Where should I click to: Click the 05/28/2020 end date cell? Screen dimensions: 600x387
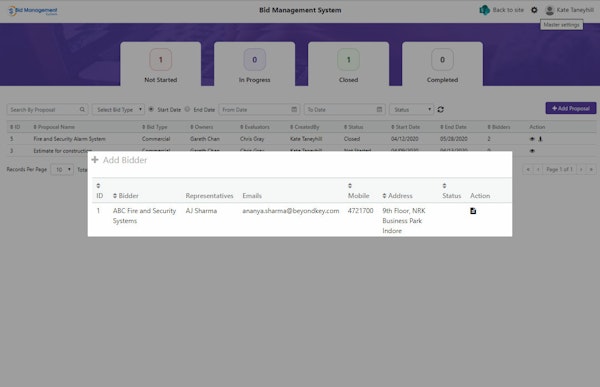coord(453,139)
